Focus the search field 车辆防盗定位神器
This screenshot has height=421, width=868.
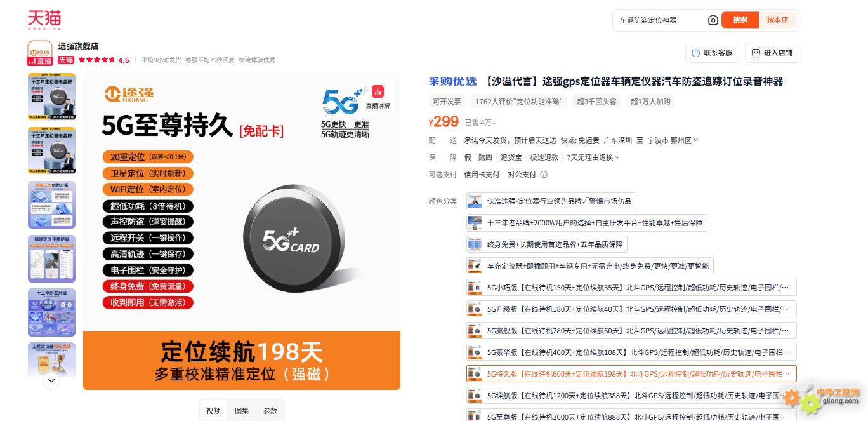660,20
